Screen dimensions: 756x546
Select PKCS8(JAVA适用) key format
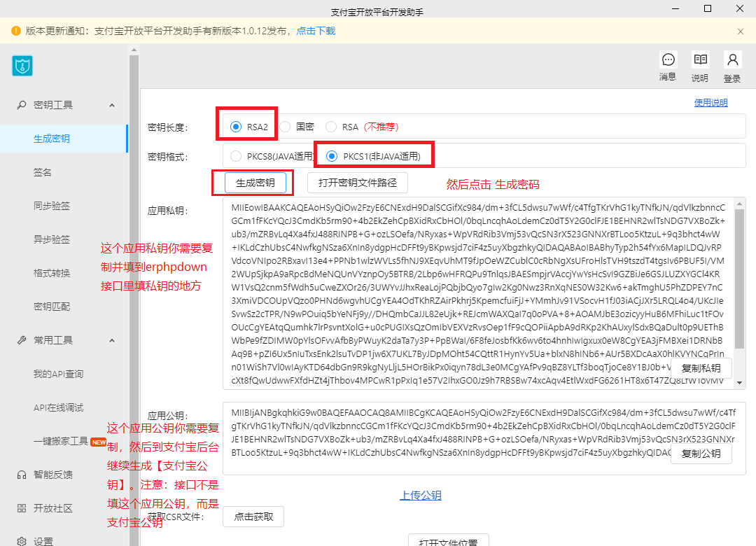(x=236, y=156)
